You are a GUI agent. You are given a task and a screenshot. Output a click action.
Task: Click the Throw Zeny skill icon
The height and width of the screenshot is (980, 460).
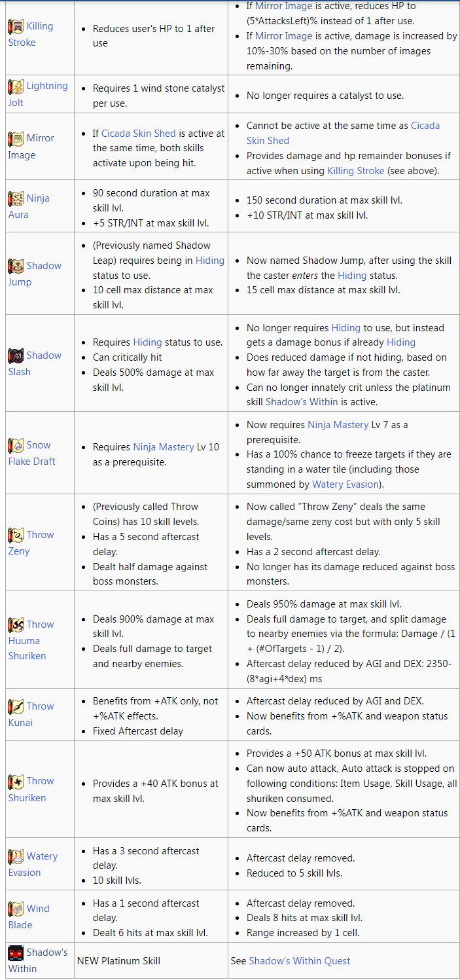click(x=16, y=535)
